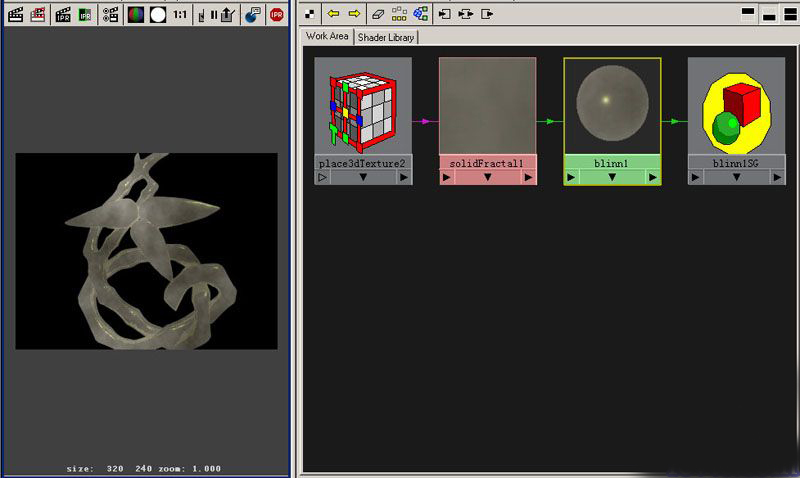Clear the graph with the eraser icon
This screenshot has width=800, height=478.
378,14
